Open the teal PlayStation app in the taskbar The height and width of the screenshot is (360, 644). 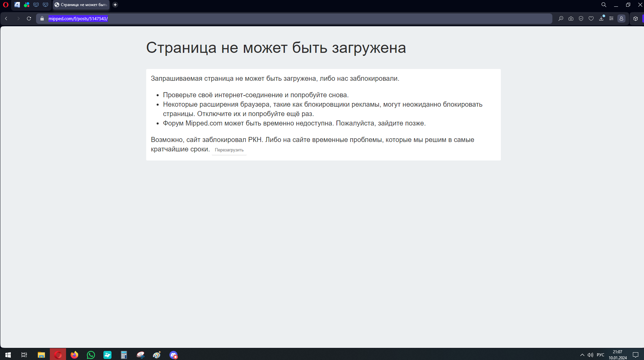(x=107, y=355)
